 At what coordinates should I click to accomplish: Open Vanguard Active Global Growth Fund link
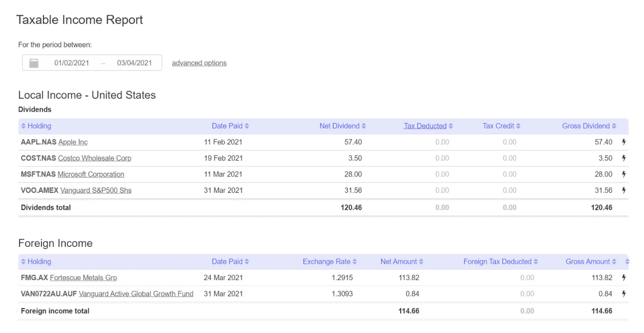(x=136, y=294)
